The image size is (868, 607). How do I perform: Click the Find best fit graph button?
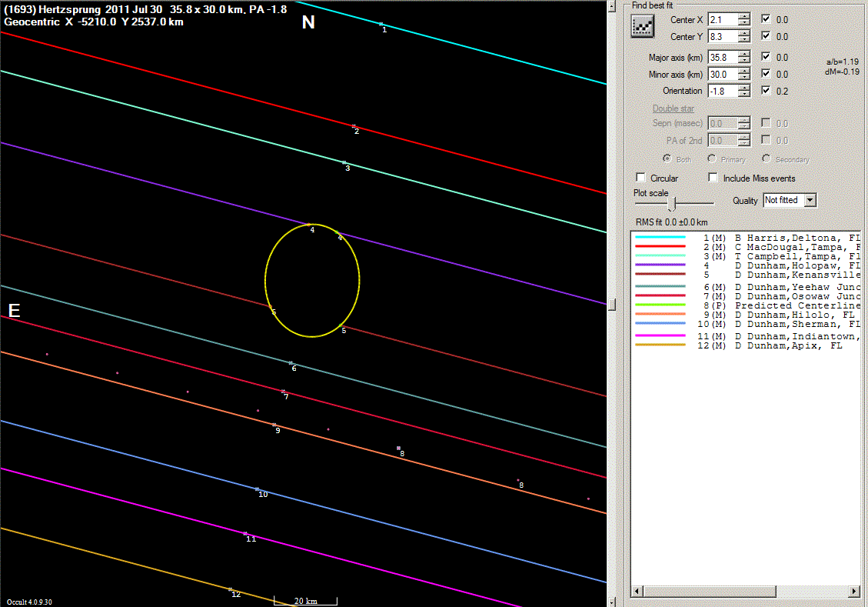[x=641, y=27]
